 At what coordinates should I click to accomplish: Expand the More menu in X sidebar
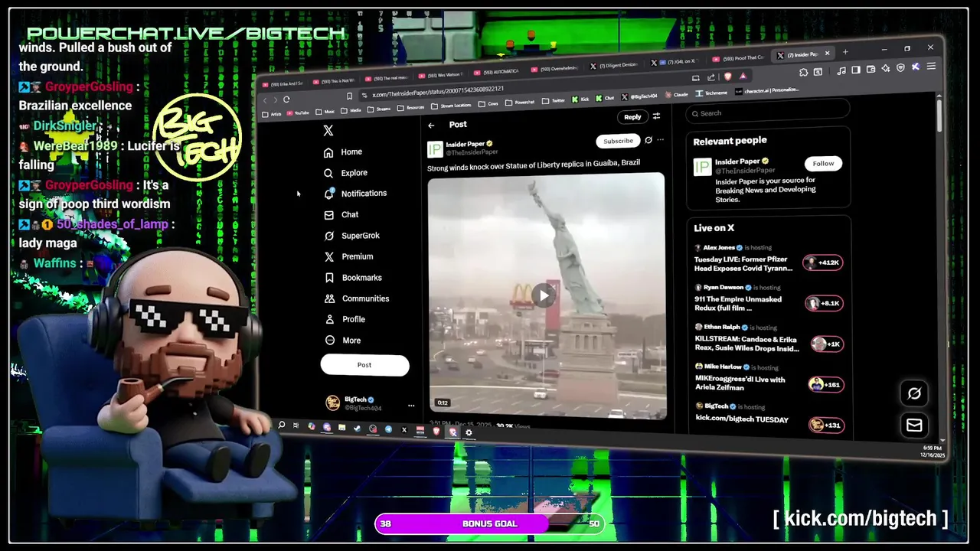pos(342,341)
